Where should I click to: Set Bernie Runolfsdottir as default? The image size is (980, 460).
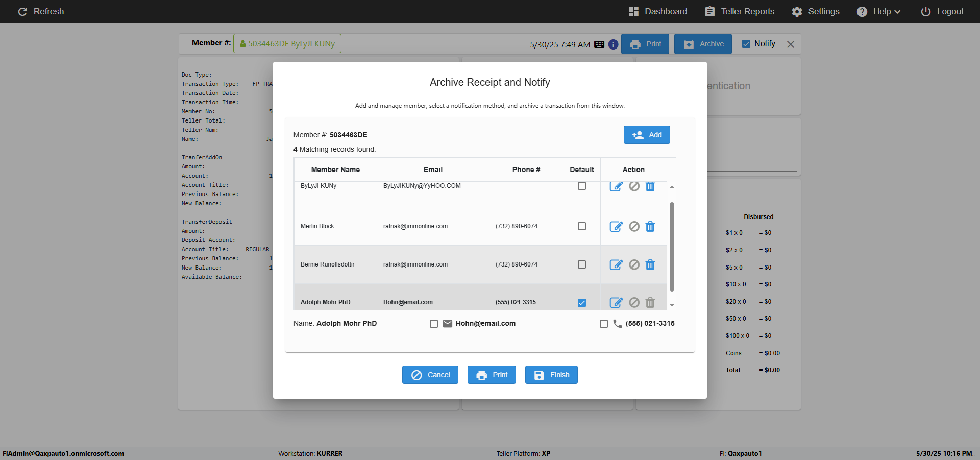(582, 264)
